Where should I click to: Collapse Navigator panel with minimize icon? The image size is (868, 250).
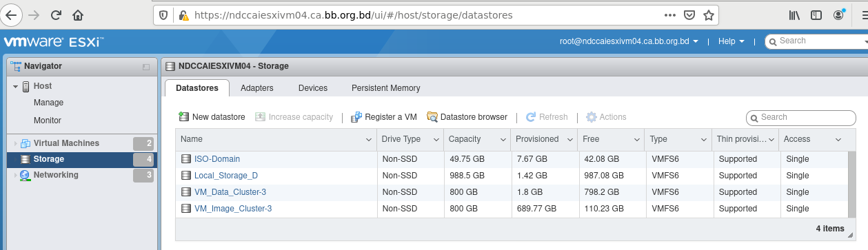tap(145, 67)
